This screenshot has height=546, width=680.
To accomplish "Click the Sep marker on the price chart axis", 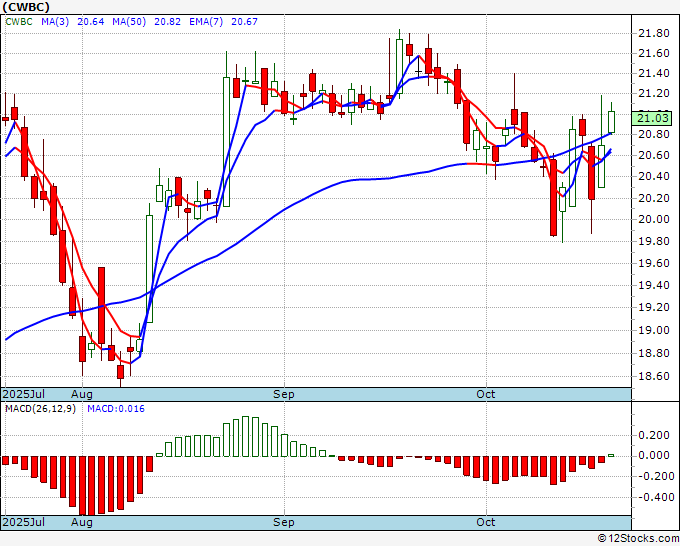I will [x=284, y=395].
